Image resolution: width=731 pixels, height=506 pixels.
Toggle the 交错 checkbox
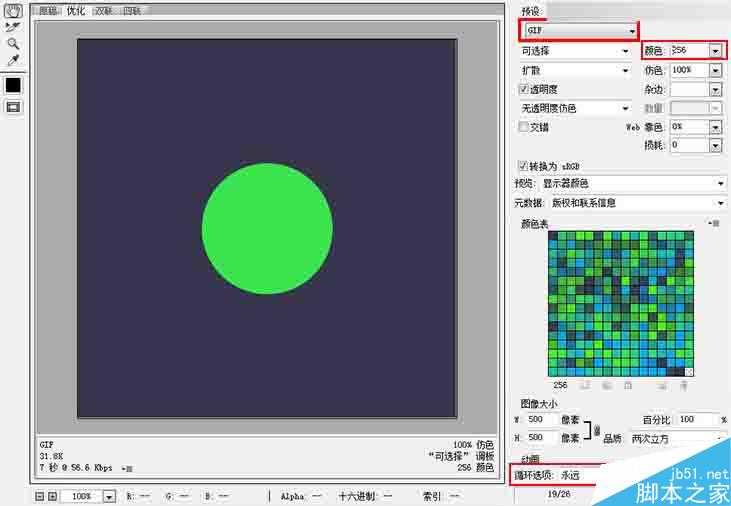tap(524, 126)
